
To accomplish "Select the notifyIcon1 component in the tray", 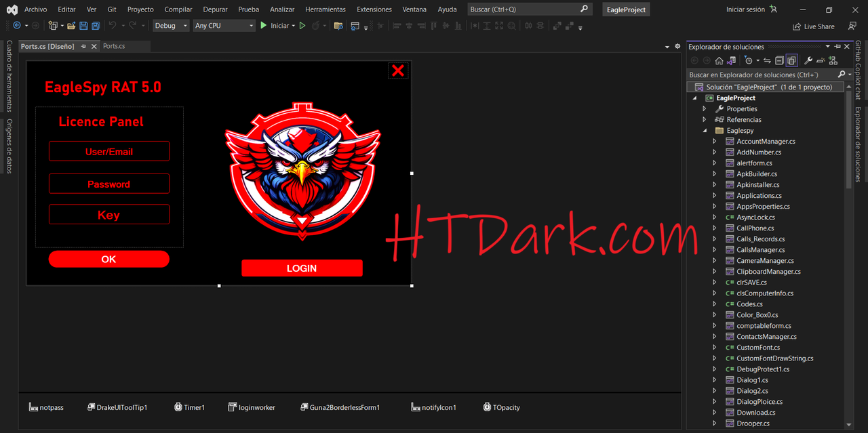I will click(434, 407).
